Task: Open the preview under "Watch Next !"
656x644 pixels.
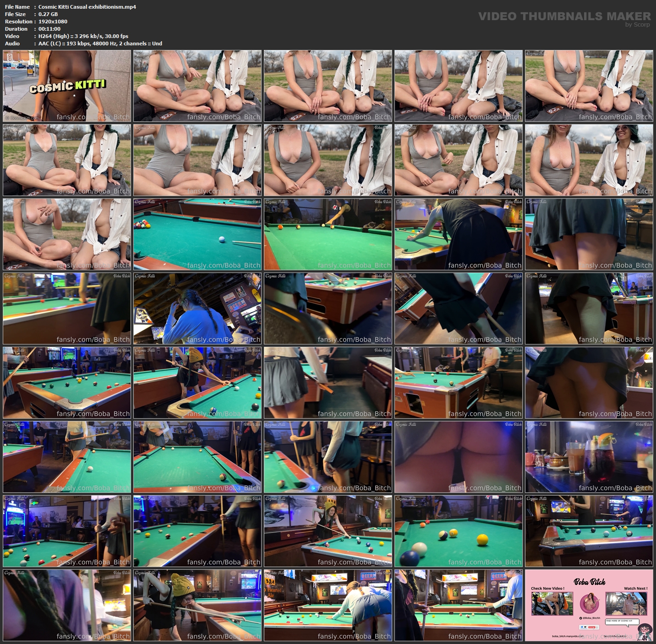Action: tap(626, 604)
